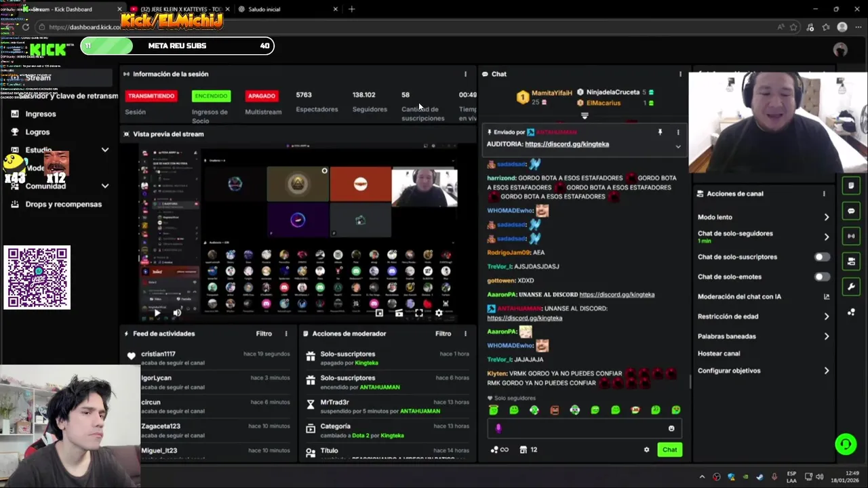
Task: Click the green floating support button
Action: [x=846, y=444]
